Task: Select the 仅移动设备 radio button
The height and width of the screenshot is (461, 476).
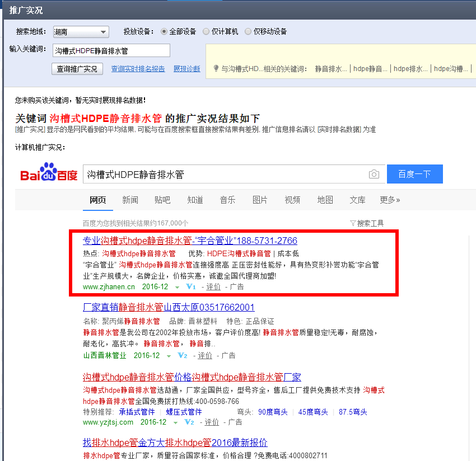Action: point(248,31)
